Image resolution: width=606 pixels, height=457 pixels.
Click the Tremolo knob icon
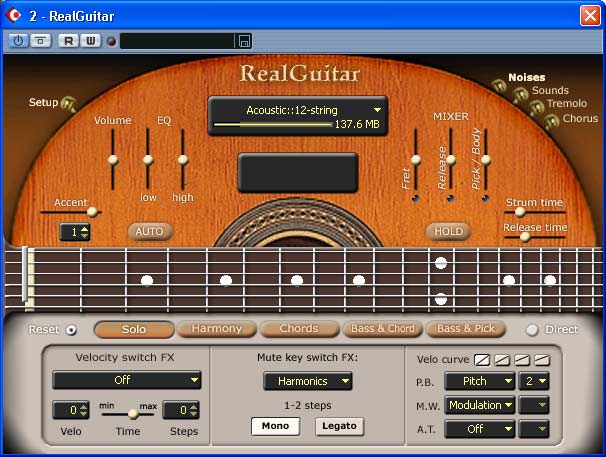pyautogui.click(x=536, y=107)
